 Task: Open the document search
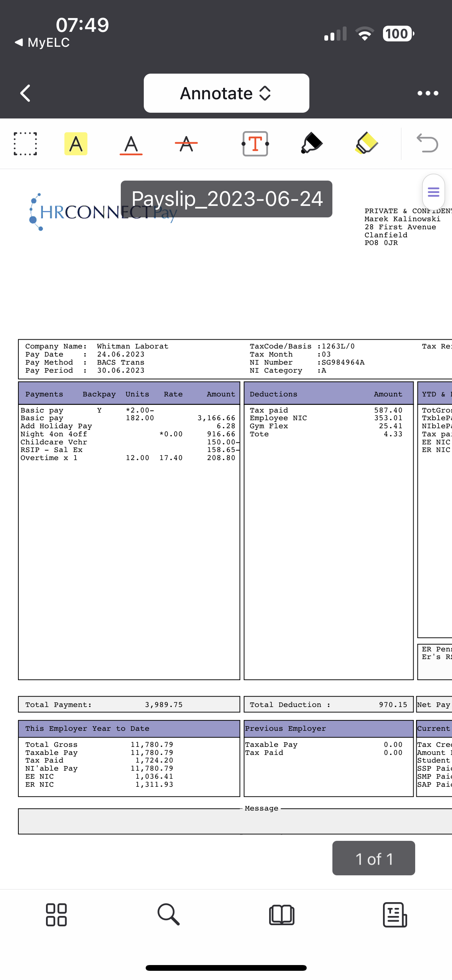point(169,915)
